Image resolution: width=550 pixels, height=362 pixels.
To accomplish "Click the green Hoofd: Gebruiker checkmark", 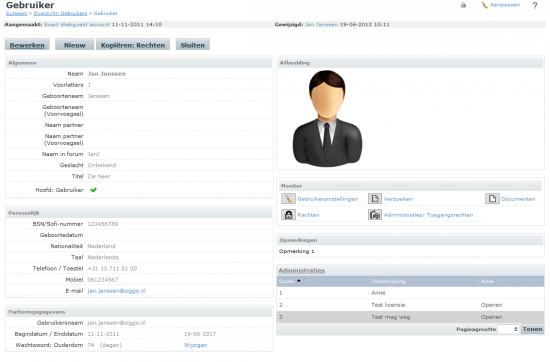I will [x=93, y=190].
